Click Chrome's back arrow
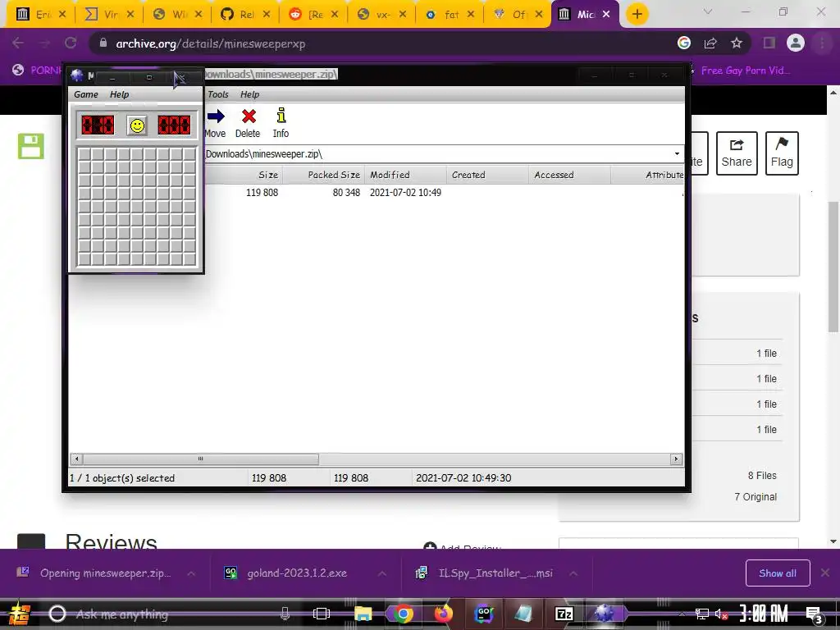 tap(18, 43)
